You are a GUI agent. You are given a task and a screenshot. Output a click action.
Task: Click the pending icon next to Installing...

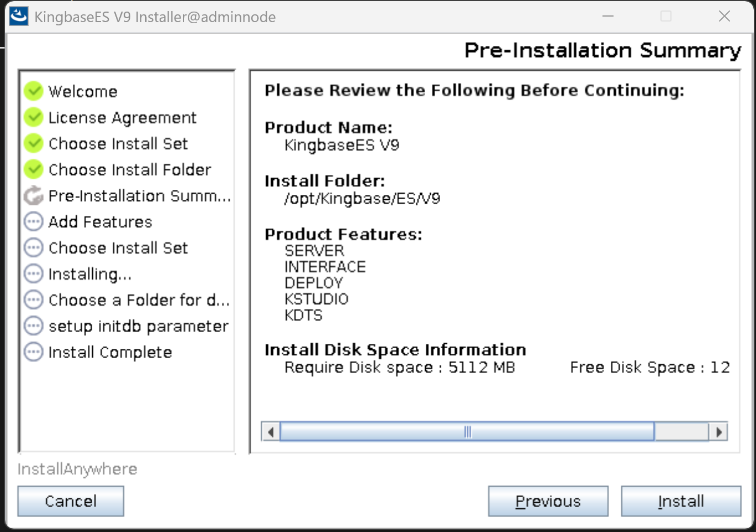[34, 274]
